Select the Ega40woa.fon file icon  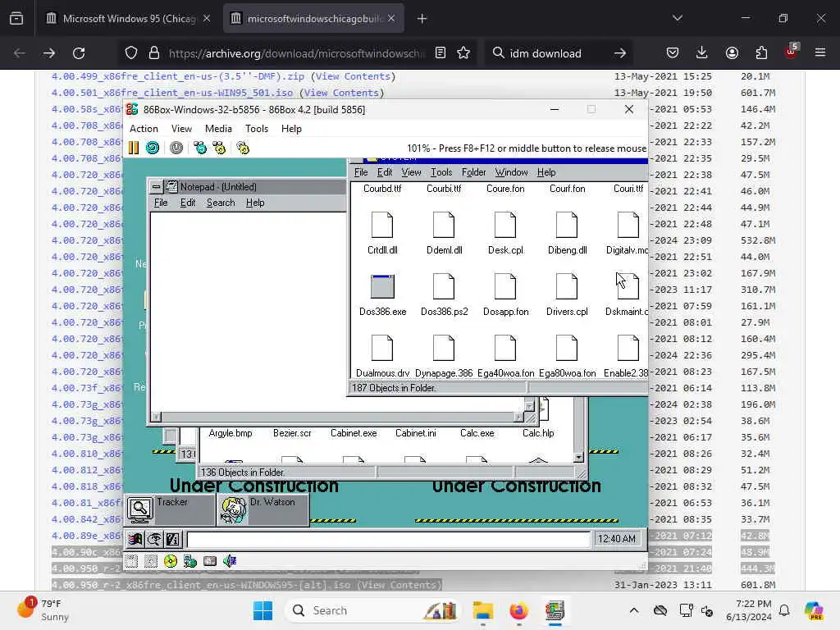click(505, 348)
